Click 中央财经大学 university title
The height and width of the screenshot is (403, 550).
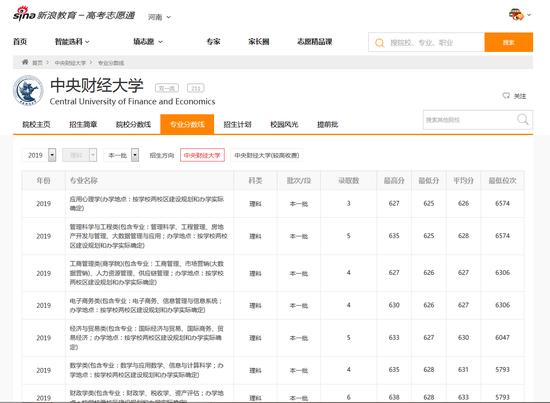(x=97, y=85)
